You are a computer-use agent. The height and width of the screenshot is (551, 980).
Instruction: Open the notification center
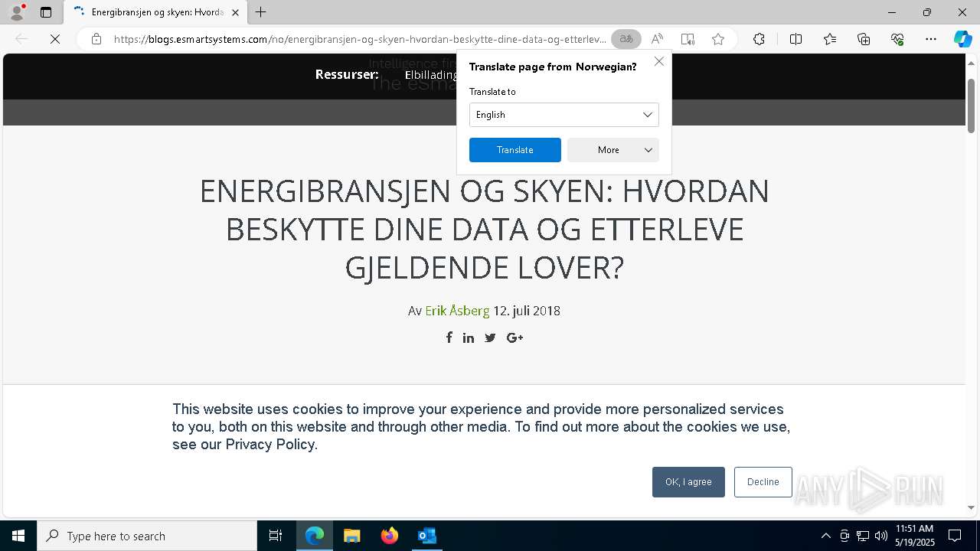(x=955, y=536)
